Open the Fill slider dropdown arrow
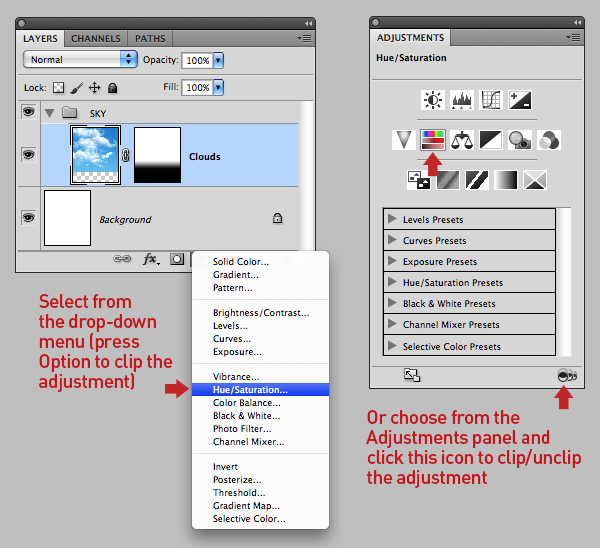 pos(218,87)
